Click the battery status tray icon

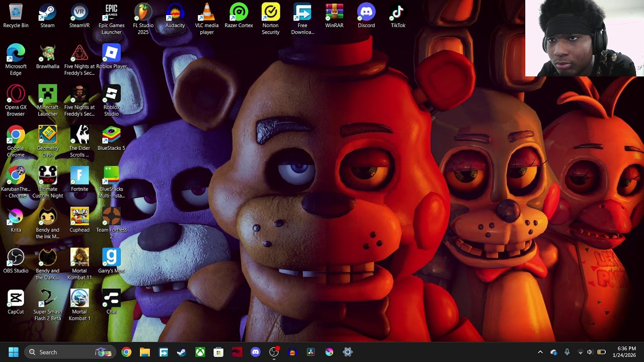click(601, 352)
